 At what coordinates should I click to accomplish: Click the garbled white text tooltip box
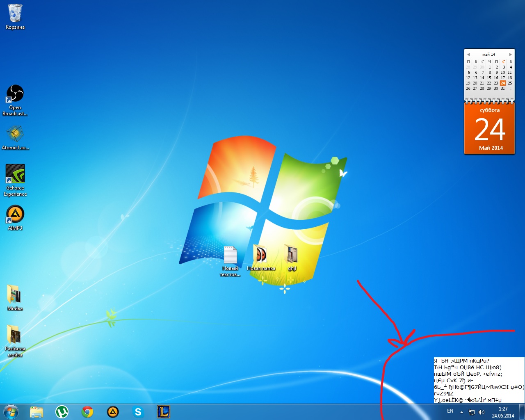[479, 380]
